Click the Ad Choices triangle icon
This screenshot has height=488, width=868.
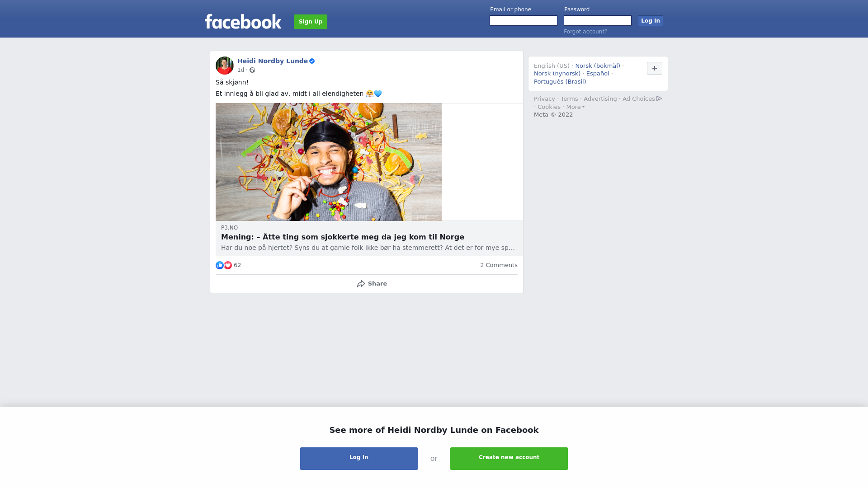point(659,99)
